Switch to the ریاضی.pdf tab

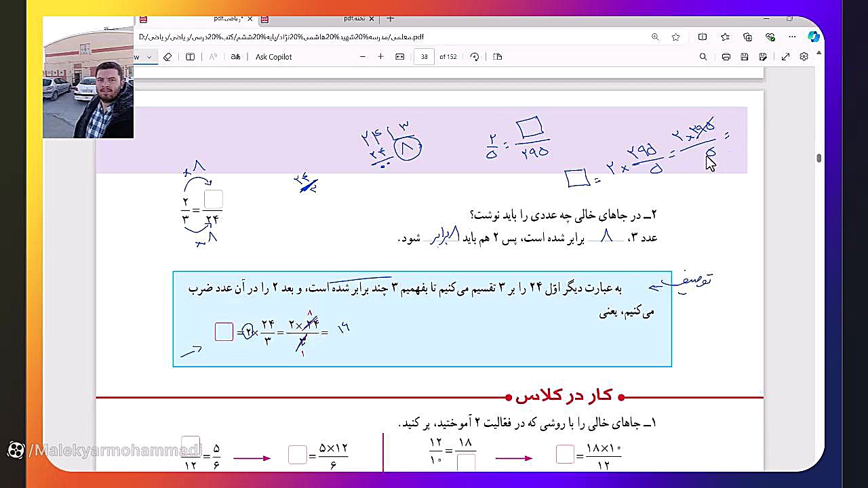(197, 19)
